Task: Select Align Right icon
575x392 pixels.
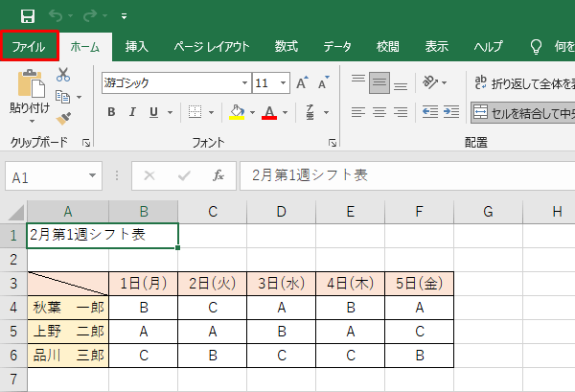Action: [x=401, y=112]
